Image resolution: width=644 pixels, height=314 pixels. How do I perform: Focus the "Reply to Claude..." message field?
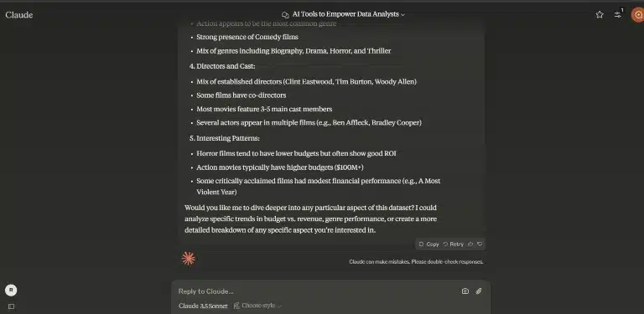point(316,291)
